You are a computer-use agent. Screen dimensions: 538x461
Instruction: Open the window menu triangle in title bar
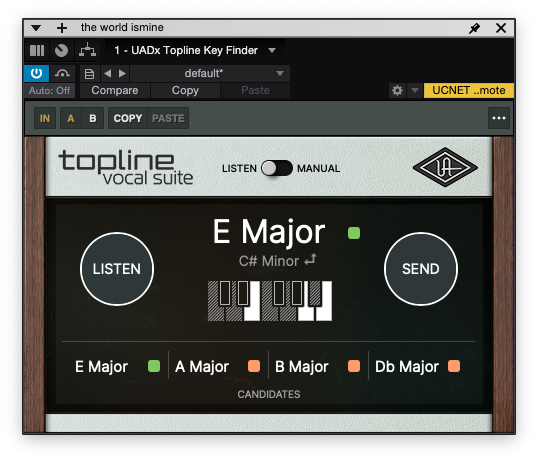(36, 28)
